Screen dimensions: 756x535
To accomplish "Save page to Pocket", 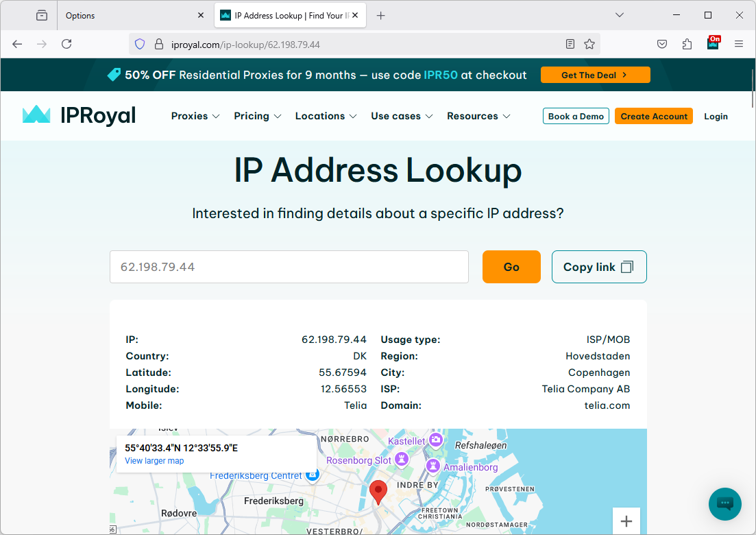I will pos(662,45).
